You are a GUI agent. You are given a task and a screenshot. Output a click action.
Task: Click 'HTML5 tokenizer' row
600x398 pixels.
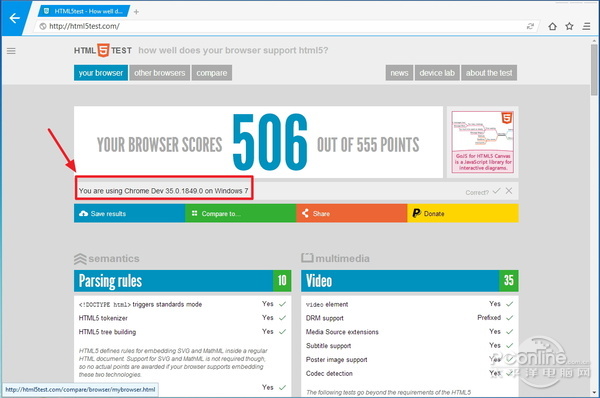(183, 318)
